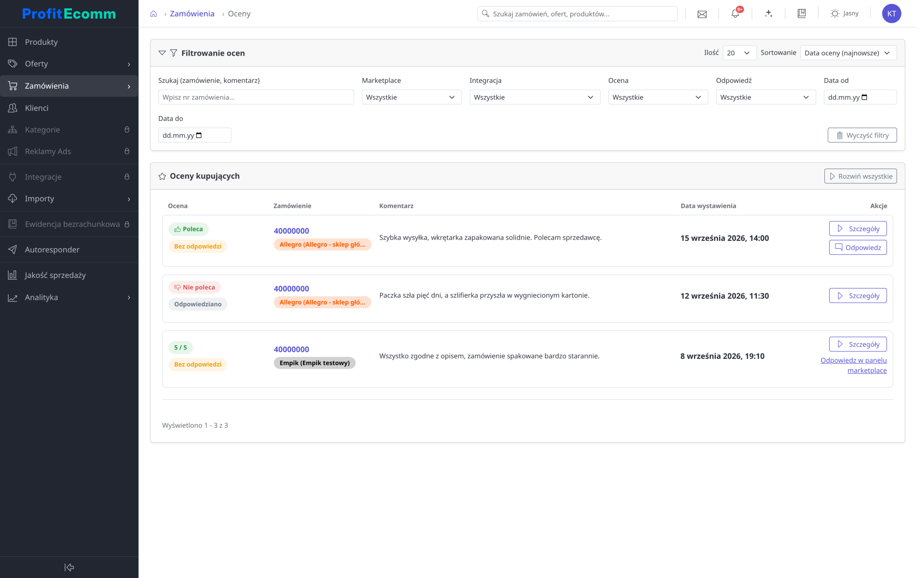Focus the global search input

(x=577, y=14)
